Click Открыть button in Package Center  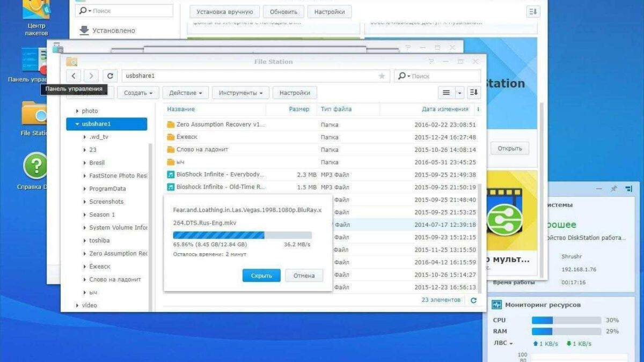(x=510, y=148)
